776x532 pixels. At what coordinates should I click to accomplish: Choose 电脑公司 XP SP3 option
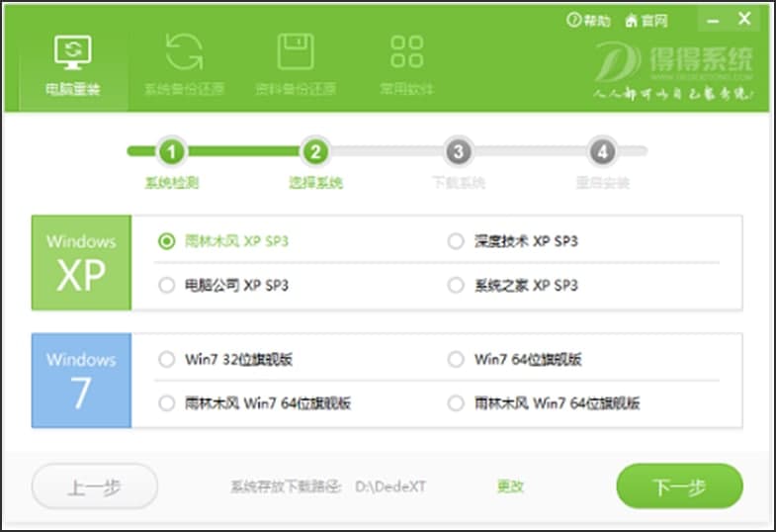(166, 286)
